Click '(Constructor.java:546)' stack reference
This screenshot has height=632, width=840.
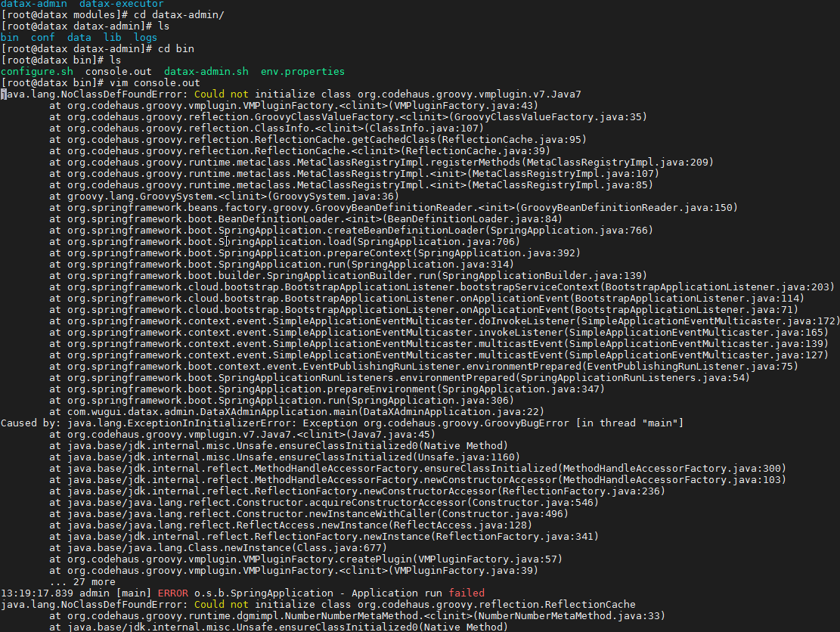click(532, 503)
